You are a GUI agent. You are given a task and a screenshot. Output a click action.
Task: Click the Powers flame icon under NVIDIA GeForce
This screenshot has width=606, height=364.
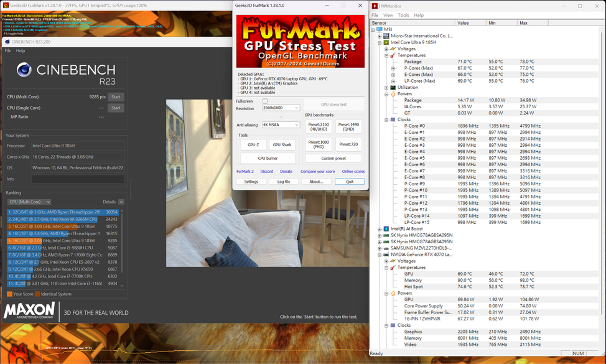tap(393, 293)
